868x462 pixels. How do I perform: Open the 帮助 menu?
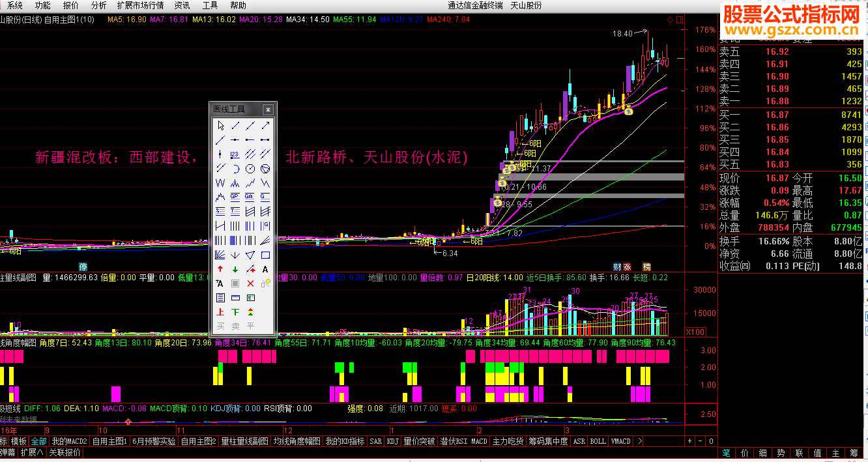[x=238, y=5]
